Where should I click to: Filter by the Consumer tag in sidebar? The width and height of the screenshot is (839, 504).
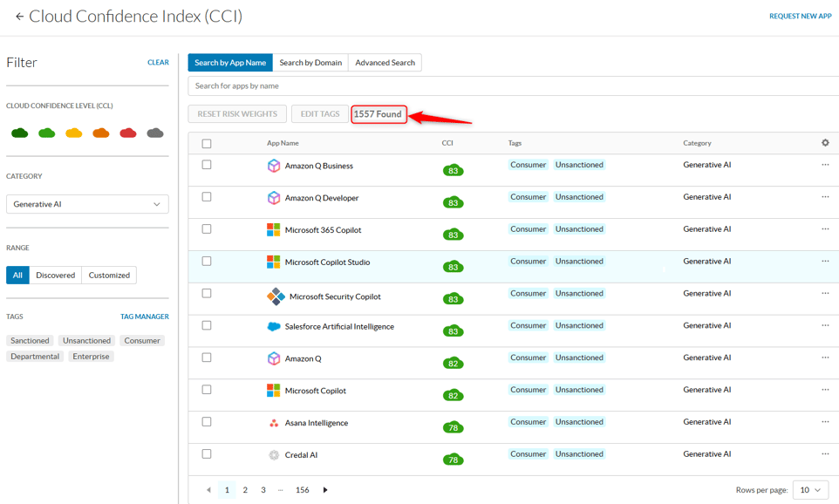pos(142,340)
